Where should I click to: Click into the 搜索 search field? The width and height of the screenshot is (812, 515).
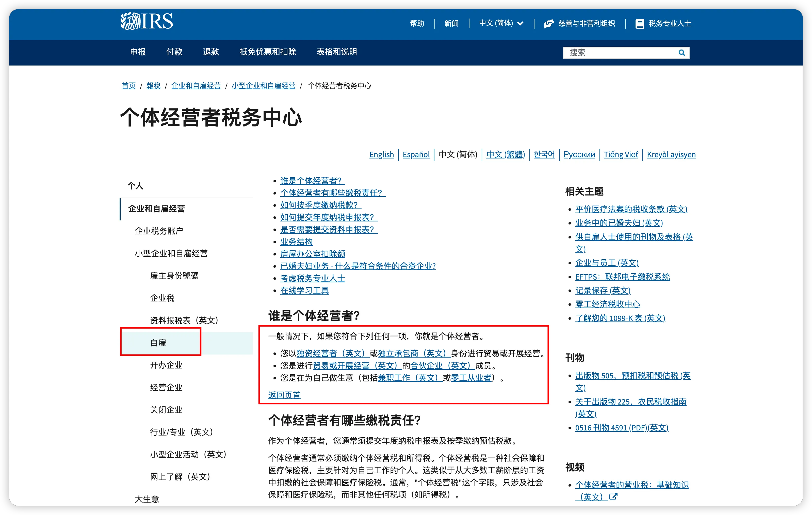621,53
